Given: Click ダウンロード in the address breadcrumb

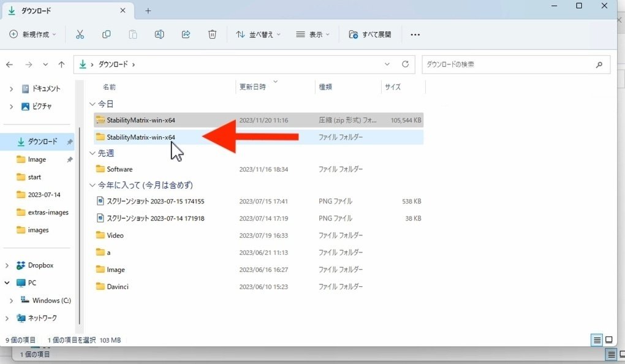Looking at the screenshot, I should [x=113, y=64].
